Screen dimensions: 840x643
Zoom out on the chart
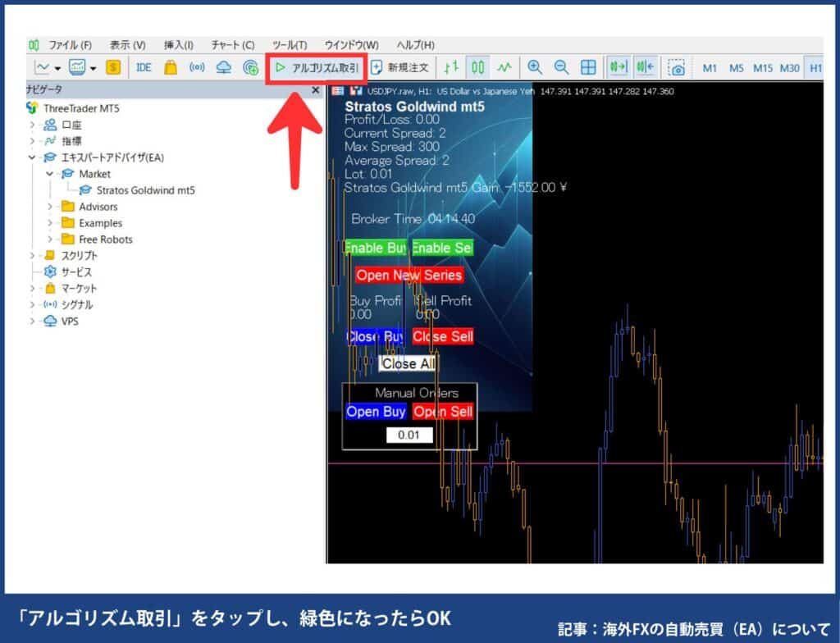tap(561, 67)
